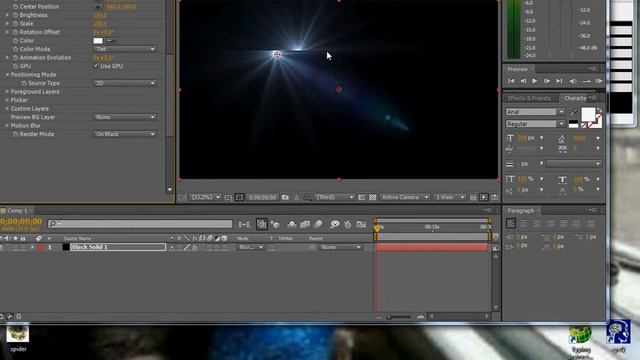The width and height of the screenshot is (640, 360).
Task: Open the font size dropdown arrow
Action: (x=542, y=138)
